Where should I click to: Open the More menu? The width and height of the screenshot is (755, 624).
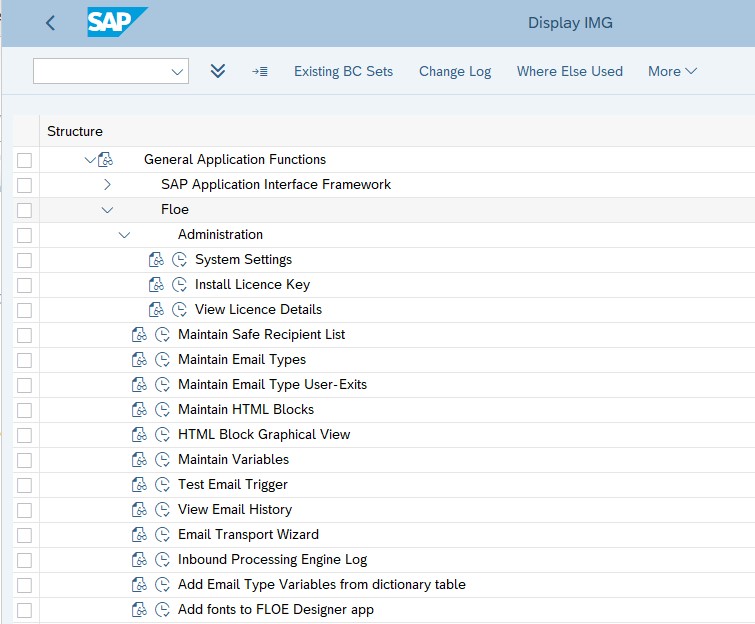(x=672, y=71)
